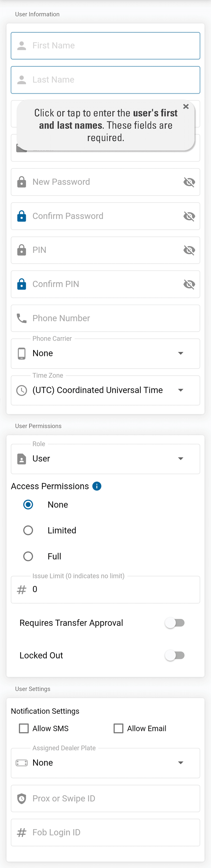211x868 pixels.
Task: Click the person icon in First Name field
Action: pos(21,45)
